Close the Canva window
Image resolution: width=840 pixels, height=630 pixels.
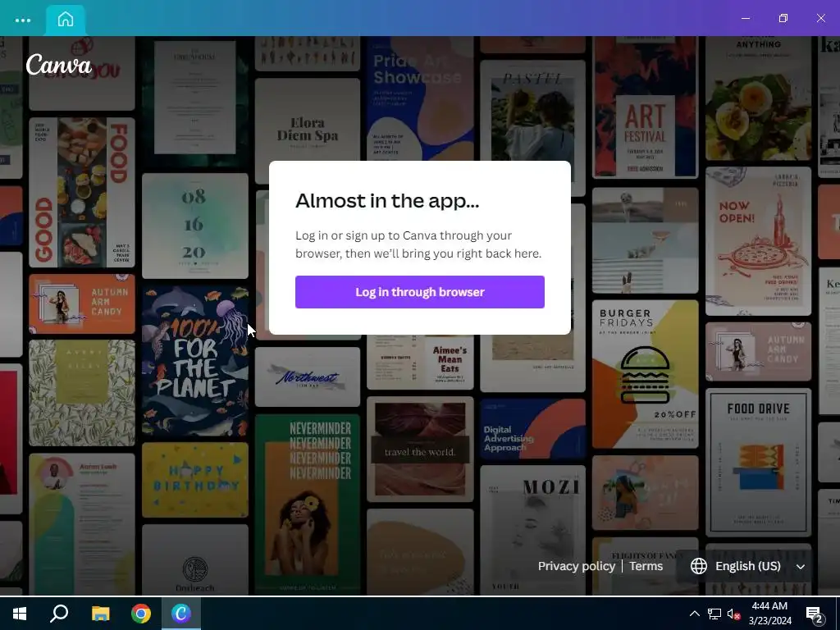tap(820, 18)
